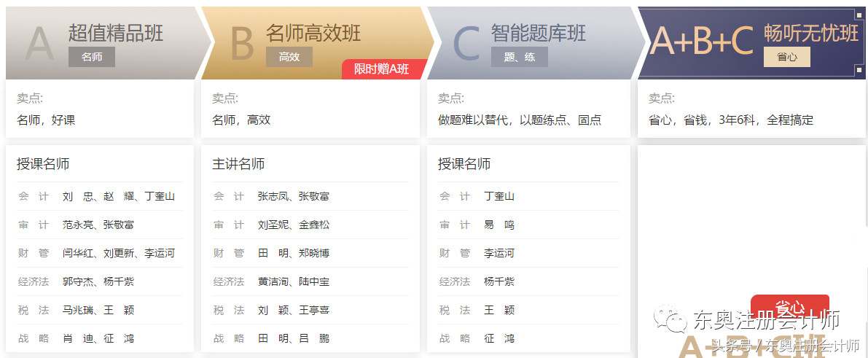Click teacher name 刘颖 in B class 税法 row
This screenshot has width=868, height=358.
tap(273, 311)
